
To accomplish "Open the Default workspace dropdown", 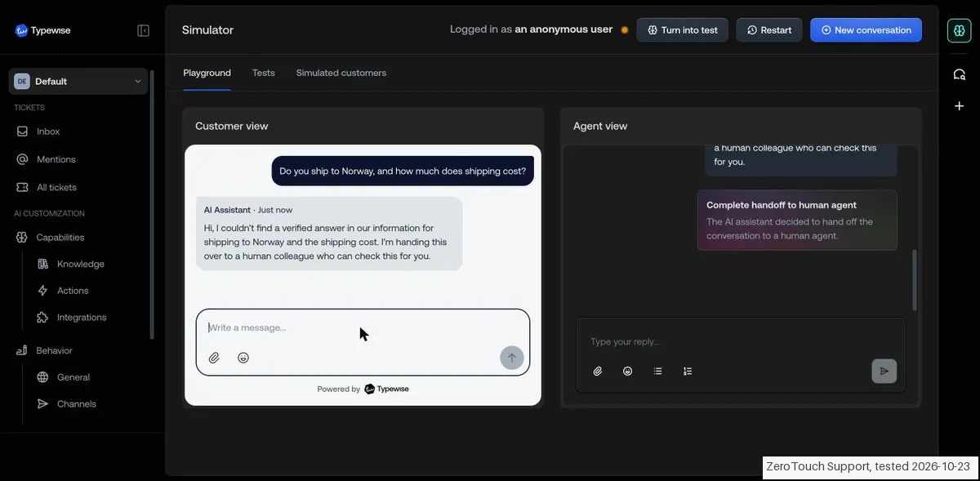I will [78, 81].
